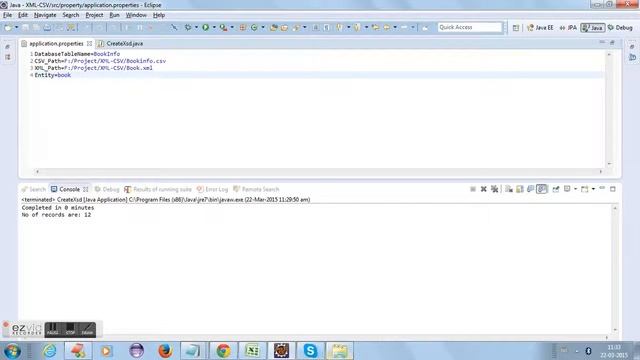Open the Run menu
This screenshot has width=640, height=360.
coord(114,15)
